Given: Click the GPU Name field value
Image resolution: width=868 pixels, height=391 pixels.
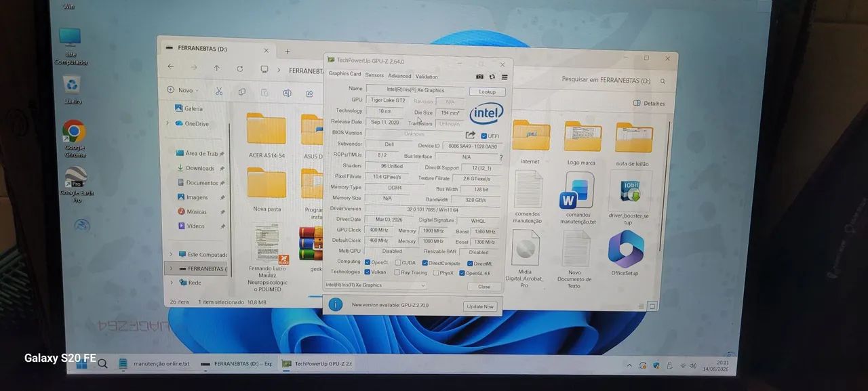Looking at the screenshot, I should tap(415, 89).
